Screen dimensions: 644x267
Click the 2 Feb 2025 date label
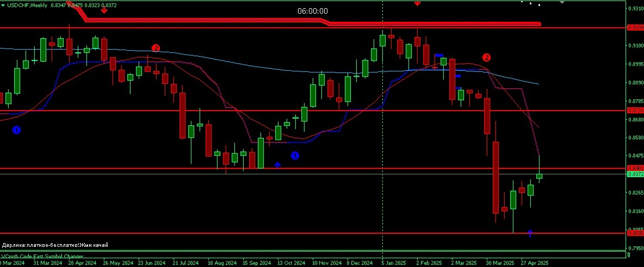429,263
